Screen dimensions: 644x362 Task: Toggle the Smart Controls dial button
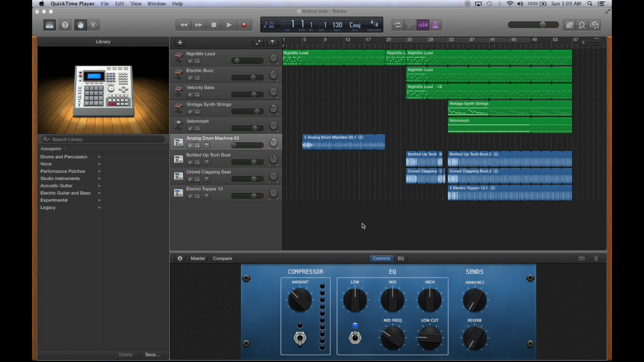click(80, 25)
